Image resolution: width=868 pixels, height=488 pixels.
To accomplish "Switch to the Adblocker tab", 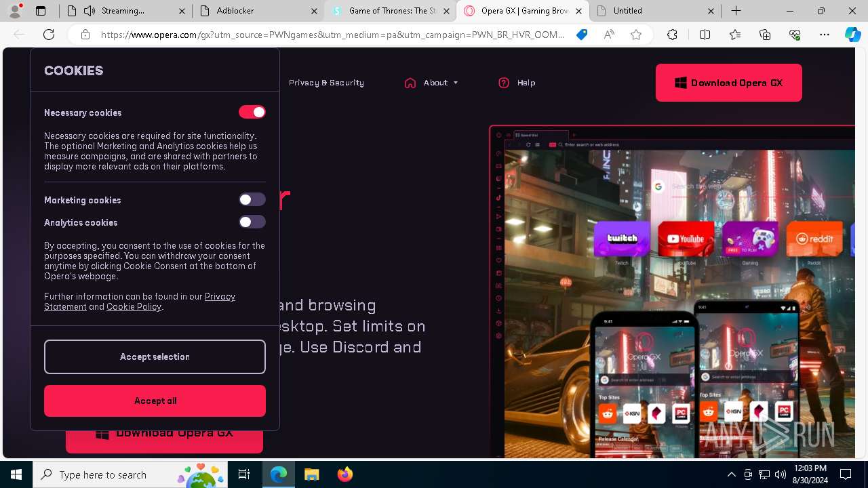I will coord(258,11).
